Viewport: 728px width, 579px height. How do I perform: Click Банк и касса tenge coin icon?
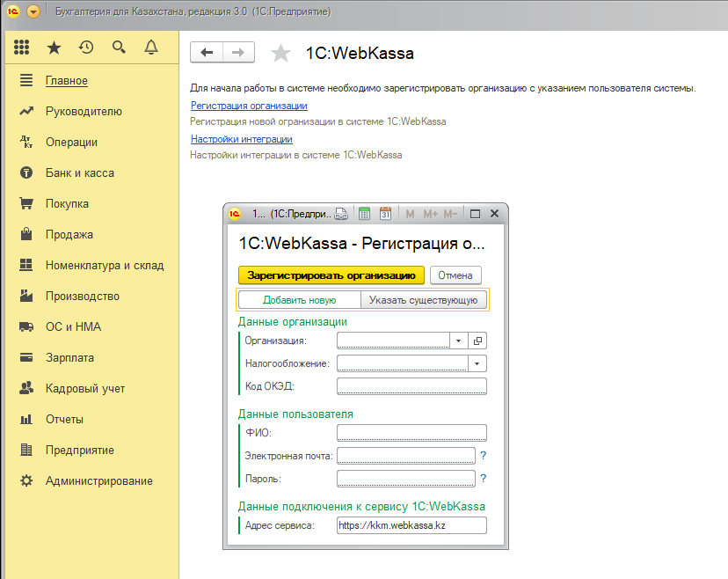26,172
